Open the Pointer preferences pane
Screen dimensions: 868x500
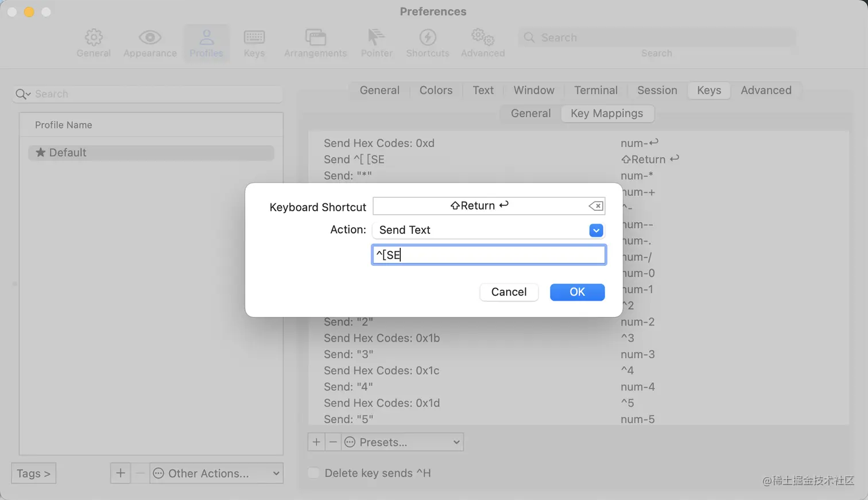(x=377, y=43)
